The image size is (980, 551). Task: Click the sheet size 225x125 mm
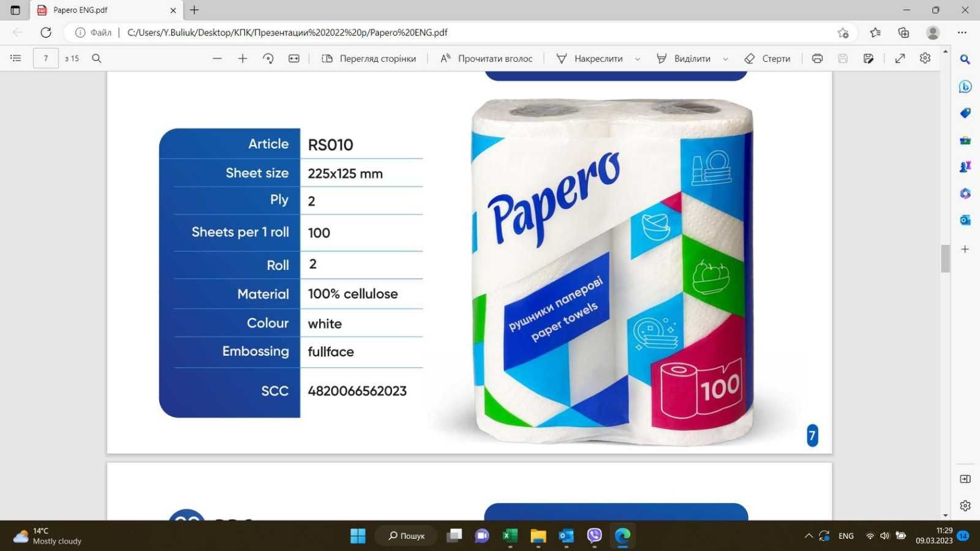coord(345,174)
